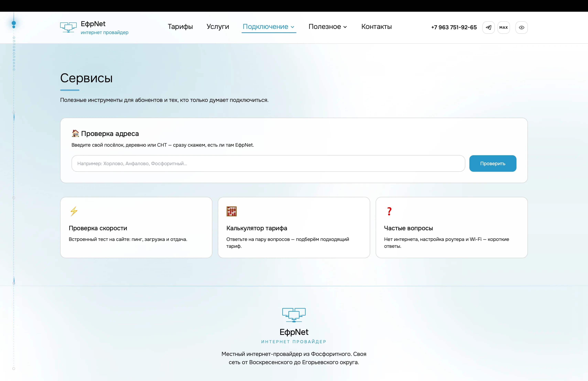Open the Проверка скорости card title
The image size is (588, 381).
coord(98,228)
